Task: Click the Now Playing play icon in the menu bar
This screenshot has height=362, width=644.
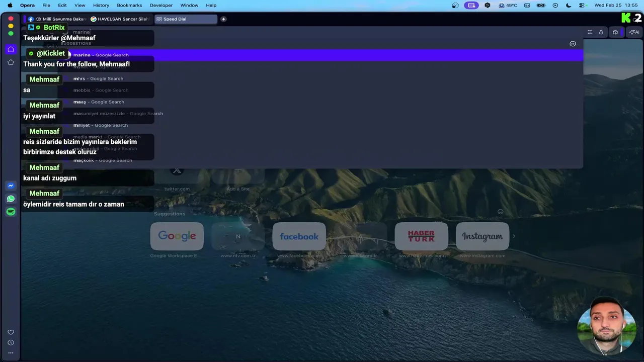Action: pyautogui.click(x=555, y=5)
